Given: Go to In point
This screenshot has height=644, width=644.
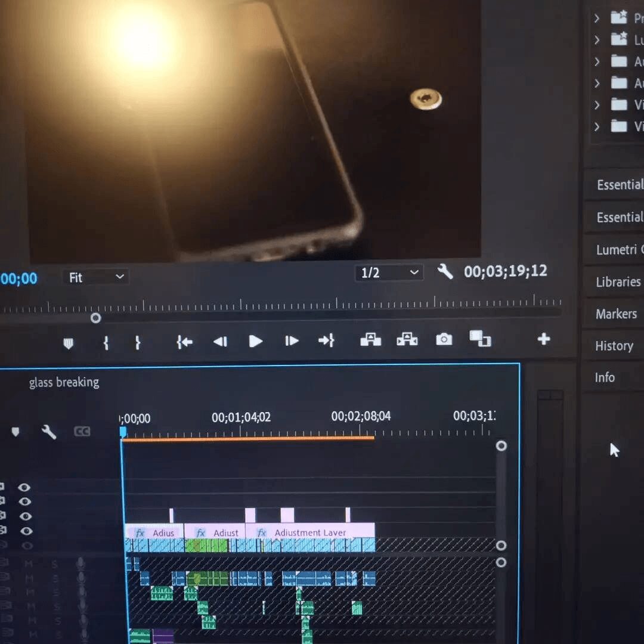Looking at the screenshot, I should click(184, 342).
